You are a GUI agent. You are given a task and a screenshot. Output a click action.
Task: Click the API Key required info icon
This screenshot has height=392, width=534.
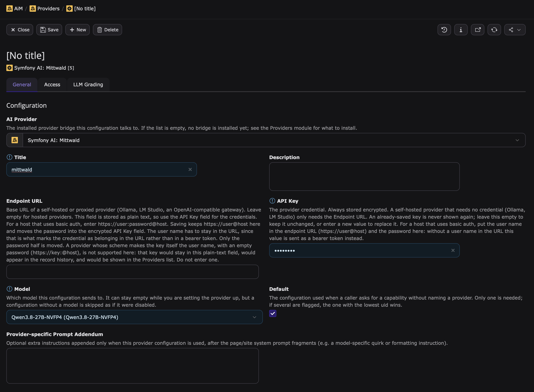[x=272, y=201]
